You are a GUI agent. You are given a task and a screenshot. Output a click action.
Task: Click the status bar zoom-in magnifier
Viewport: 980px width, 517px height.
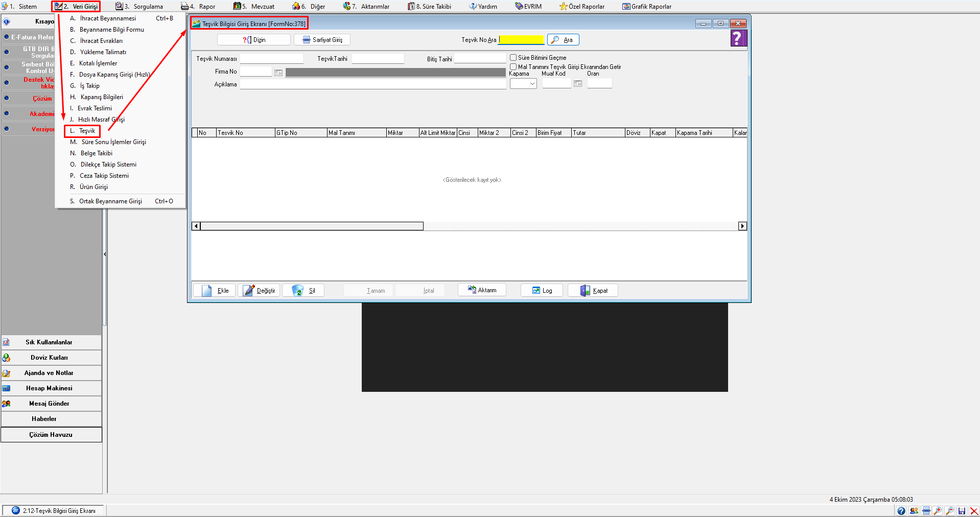[938, 511]
